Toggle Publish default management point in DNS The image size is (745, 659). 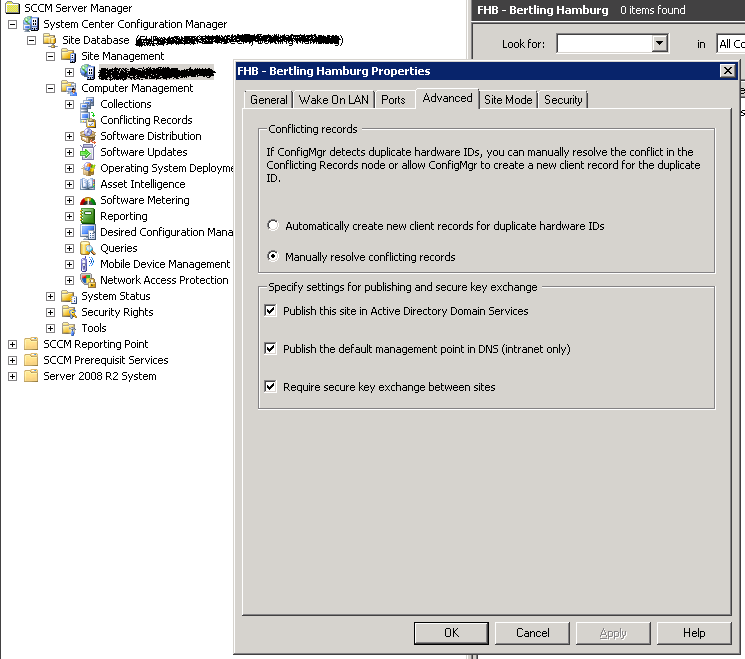point(270,349)
